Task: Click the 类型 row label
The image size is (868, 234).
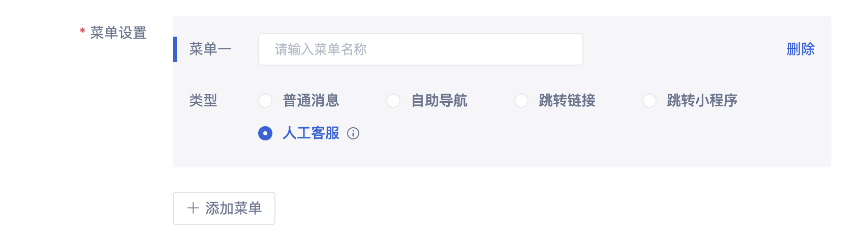Action: tap(203, 101)
